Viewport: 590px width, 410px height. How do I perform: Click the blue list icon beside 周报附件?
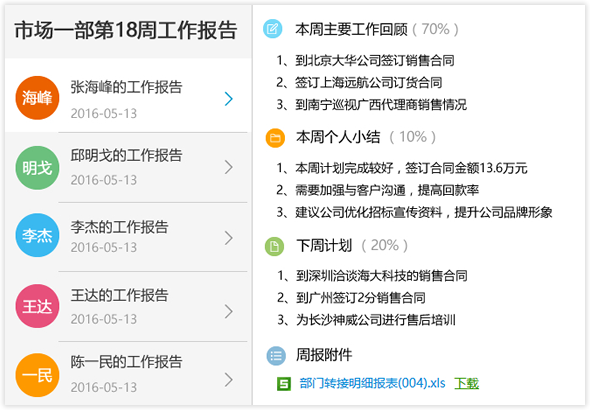[276, 355]
